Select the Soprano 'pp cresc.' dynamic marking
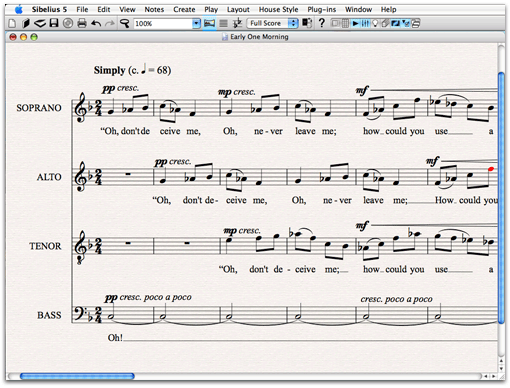 120,88
